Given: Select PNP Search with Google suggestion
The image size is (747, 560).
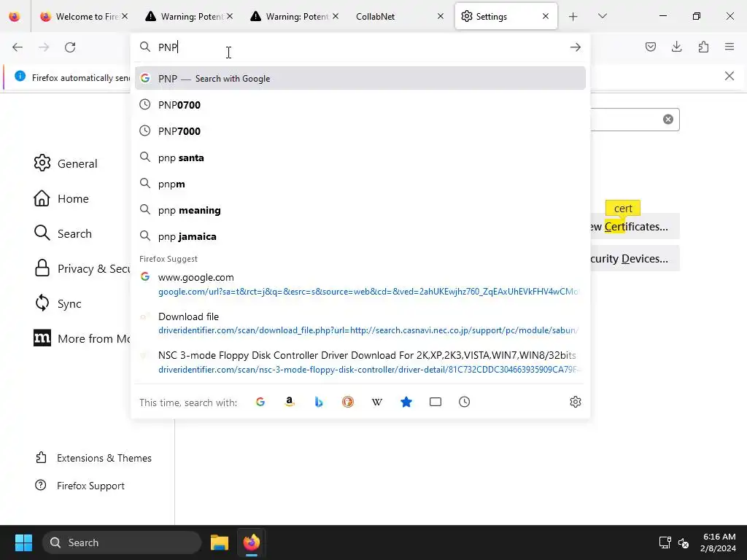Looking at the screenshot, I should pyautogui.click(x=360, y=78).
